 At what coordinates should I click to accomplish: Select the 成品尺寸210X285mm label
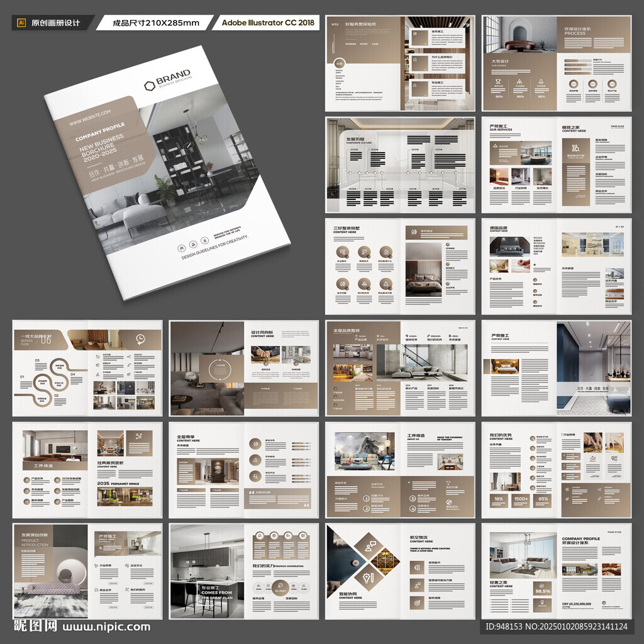tap(156, 23)
